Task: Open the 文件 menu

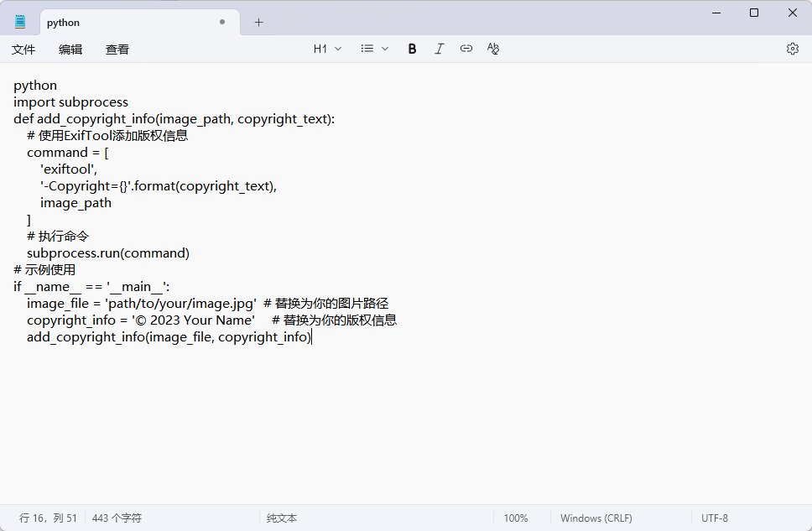Action: (x=23, y=49)
